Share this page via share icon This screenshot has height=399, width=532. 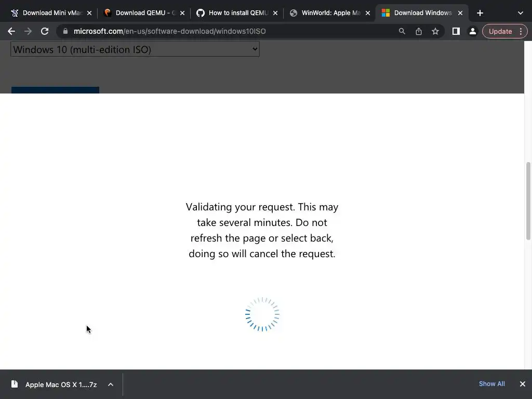coord(419,31)
